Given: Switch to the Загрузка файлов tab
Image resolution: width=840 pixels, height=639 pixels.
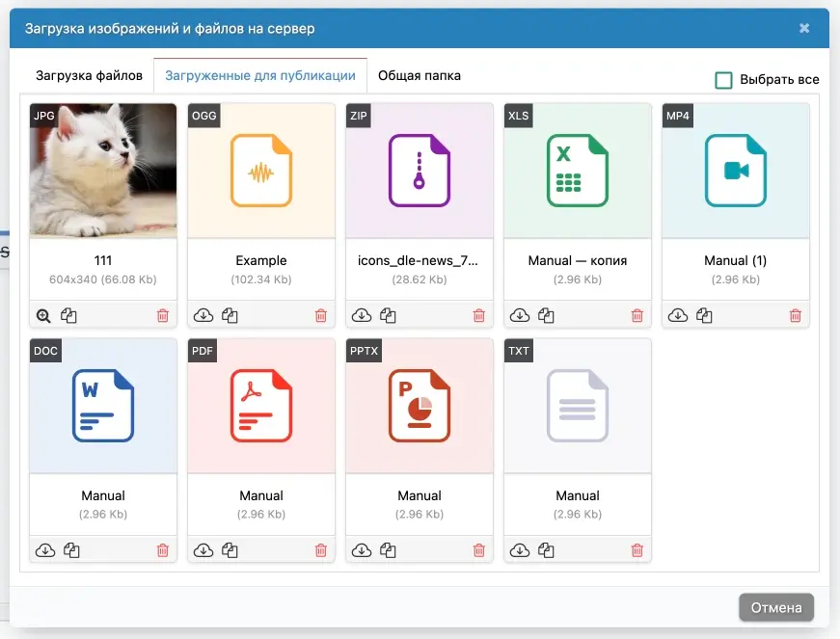Looking at the screenshot, I should click(x=89, y=75).
